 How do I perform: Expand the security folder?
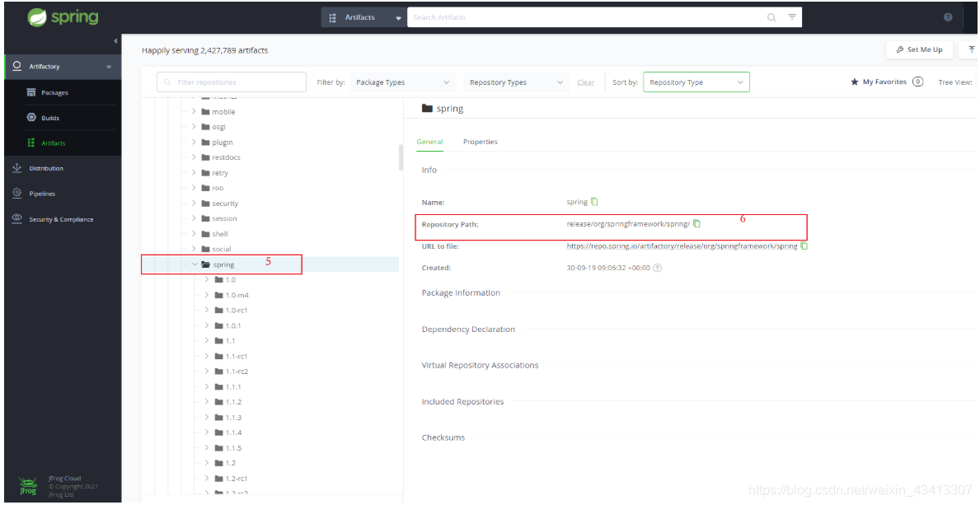point(195,203)
